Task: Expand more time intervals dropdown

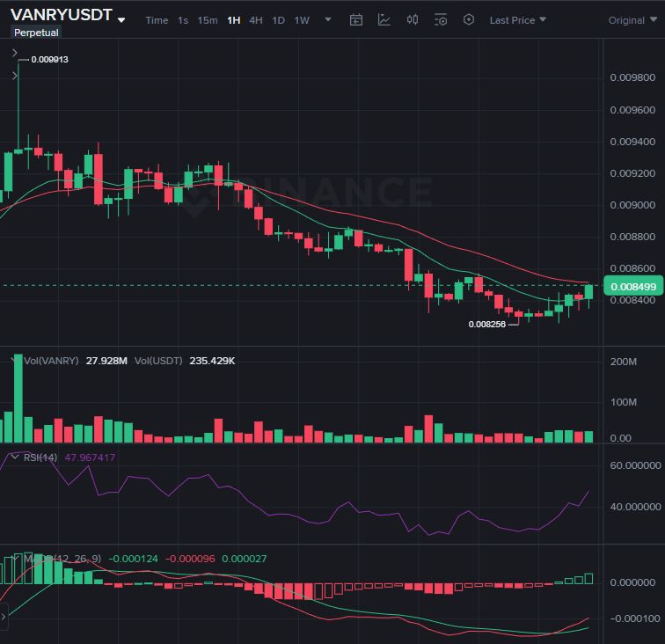Action: click(x=328, y=19)
